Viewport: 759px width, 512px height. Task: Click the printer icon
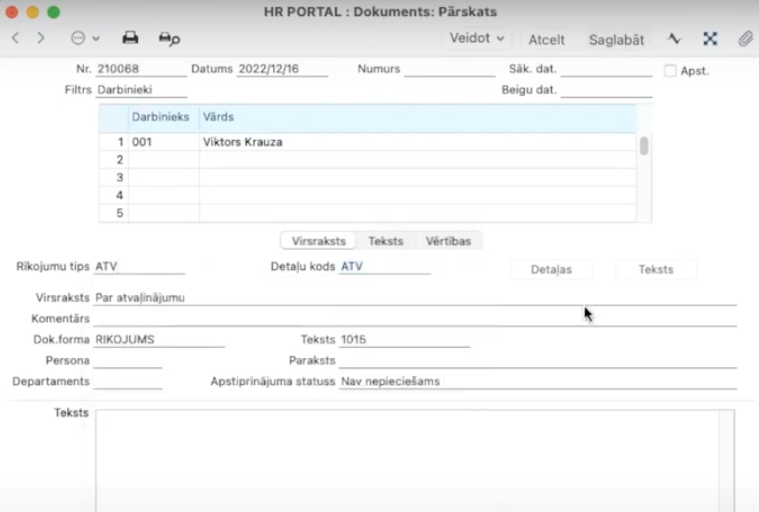pos(130,38)
